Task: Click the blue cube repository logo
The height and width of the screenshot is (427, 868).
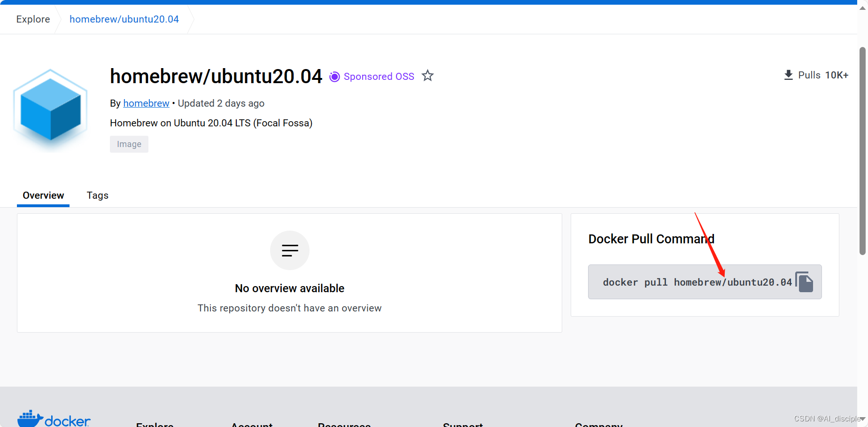Action: tap(50, 110)
